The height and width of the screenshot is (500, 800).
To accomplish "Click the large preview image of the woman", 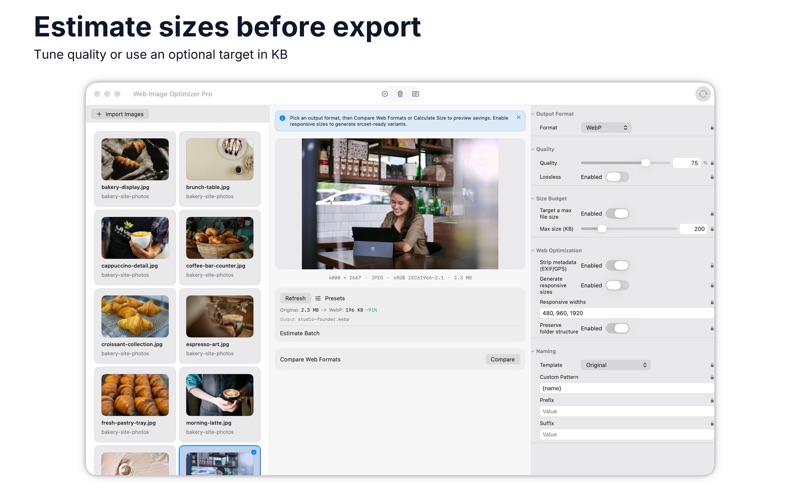I will point(400,204).
